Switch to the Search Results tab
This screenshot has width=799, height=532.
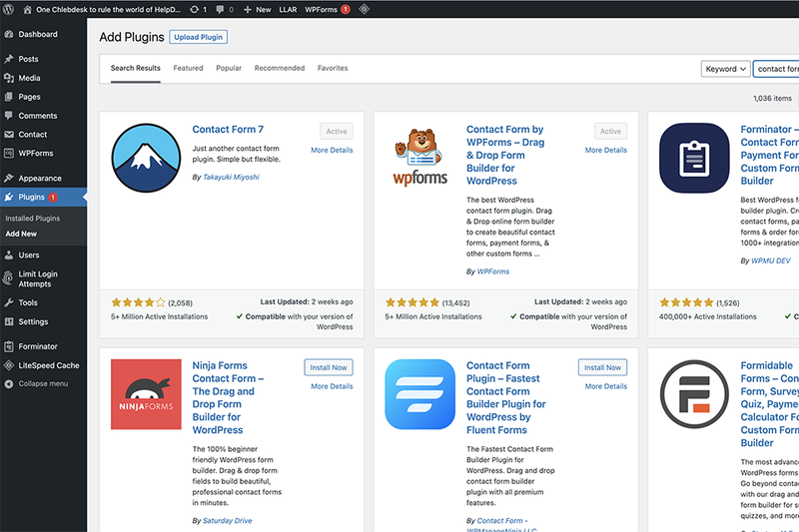(x=136, y=68)
